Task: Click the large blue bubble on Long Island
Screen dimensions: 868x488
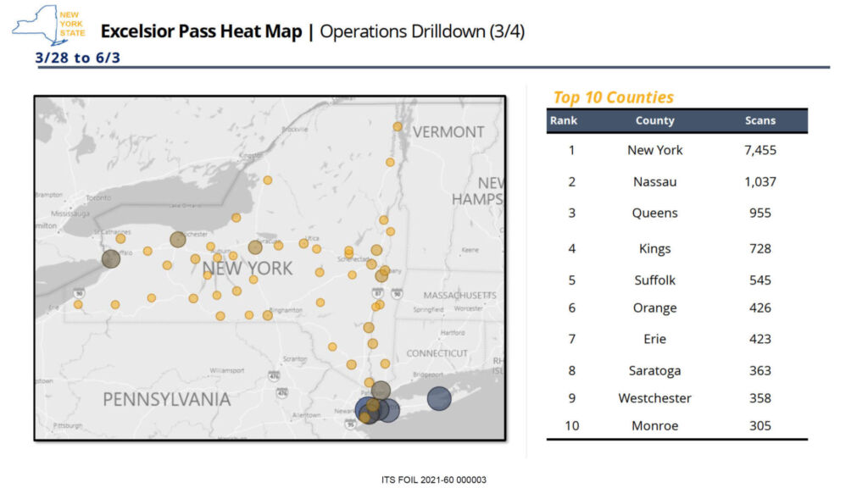Action: (439, 398)
